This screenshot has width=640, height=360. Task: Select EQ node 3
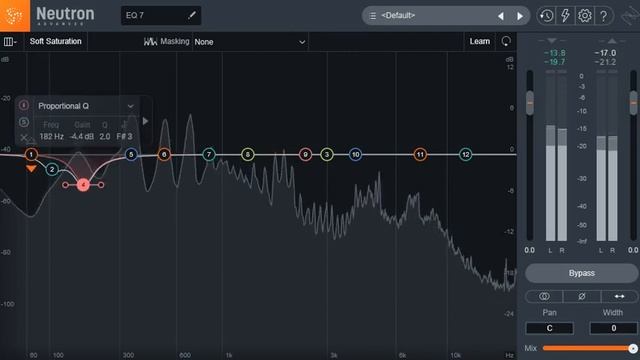click(327, 154)
